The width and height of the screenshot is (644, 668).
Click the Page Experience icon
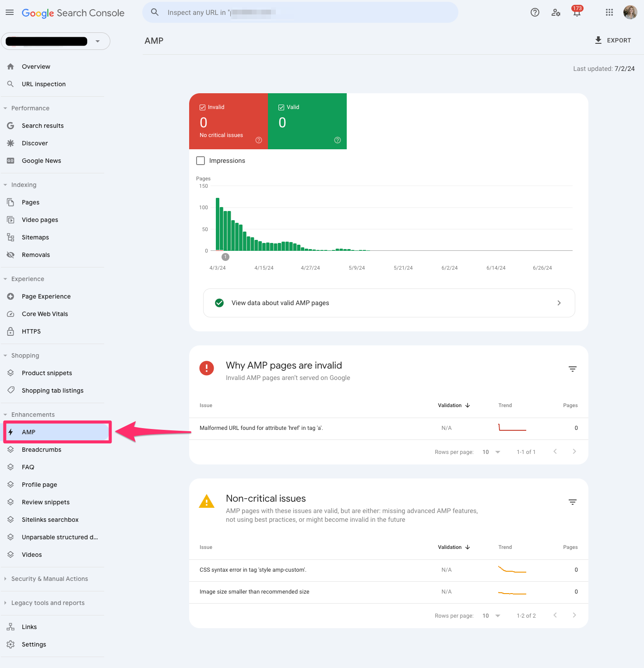pos(11,296)
